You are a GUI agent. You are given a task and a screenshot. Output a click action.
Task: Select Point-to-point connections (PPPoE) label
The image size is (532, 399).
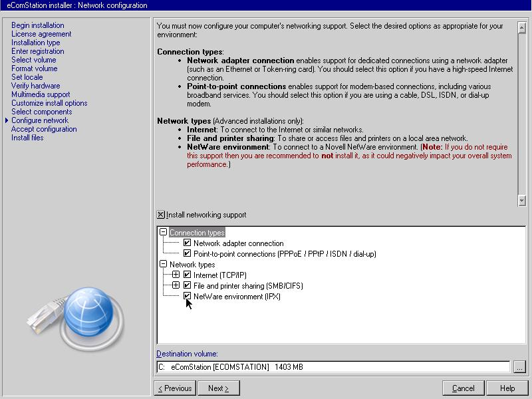pos(285,254)
